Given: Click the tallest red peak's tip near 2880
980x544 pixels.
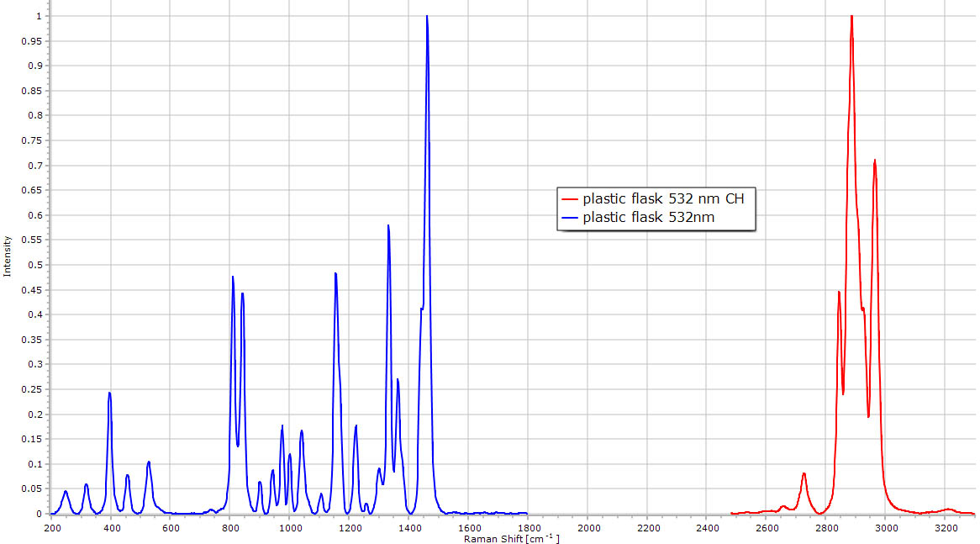Looking at the screenshot, I should [851, 17].
